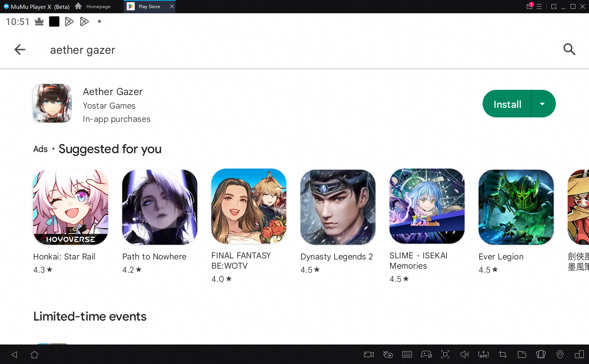This screenshot has width=589, height=364.
Task: Click the first Play Store status icon
Action: (x=69, y=22)
